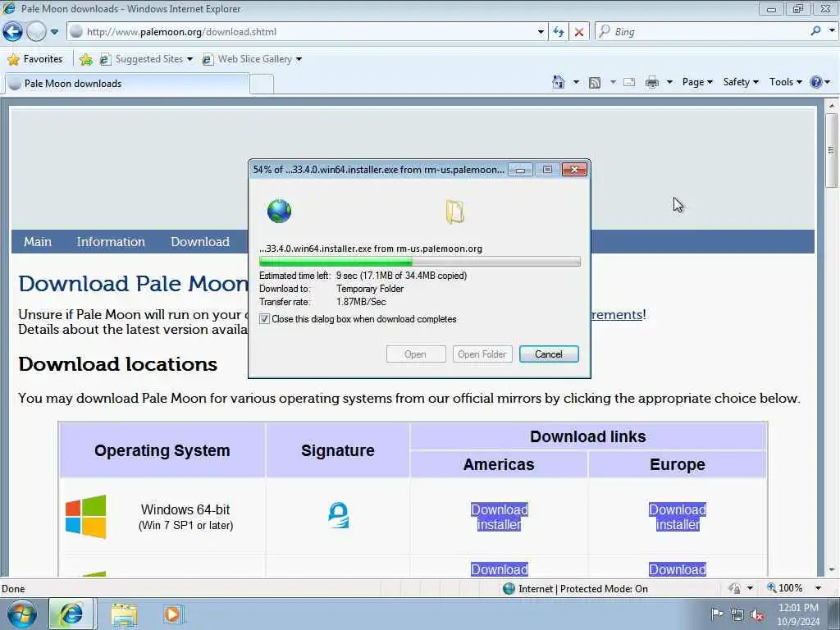This screenshot has width=840, height=630.
Task: Click the Windows 64-bit row label
Action: point(186,517)
